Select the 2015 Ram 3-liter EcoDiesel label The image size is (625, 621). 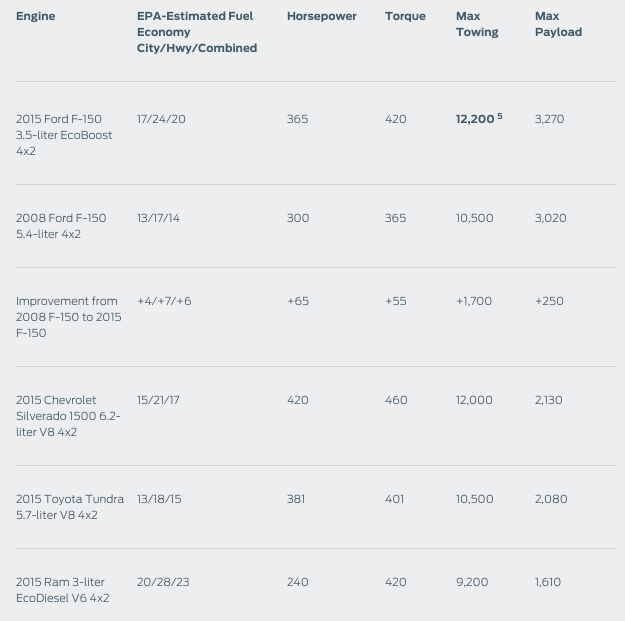tap(62, 590)
